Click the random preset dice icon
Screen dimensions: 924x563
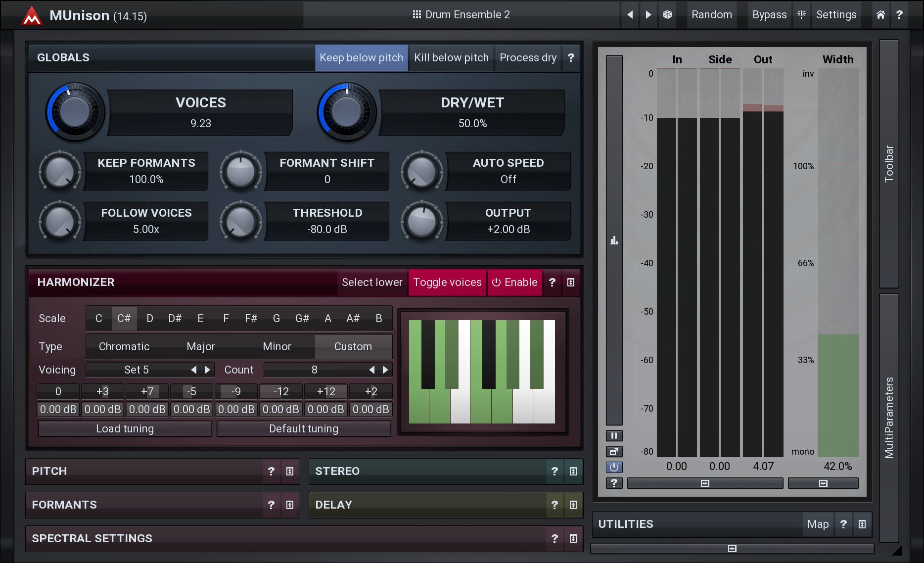coord(667,15)
